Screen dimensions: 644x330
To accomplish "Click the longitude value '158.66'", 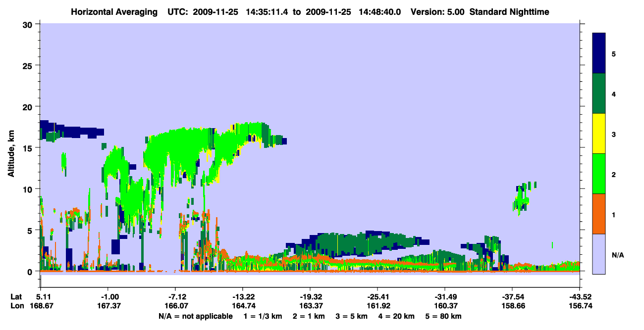I will (512, 306).
